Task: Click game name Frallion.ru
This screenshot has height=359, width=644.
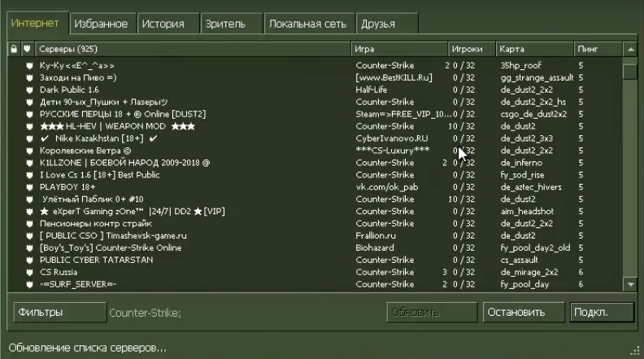Action: pos(376,236)
